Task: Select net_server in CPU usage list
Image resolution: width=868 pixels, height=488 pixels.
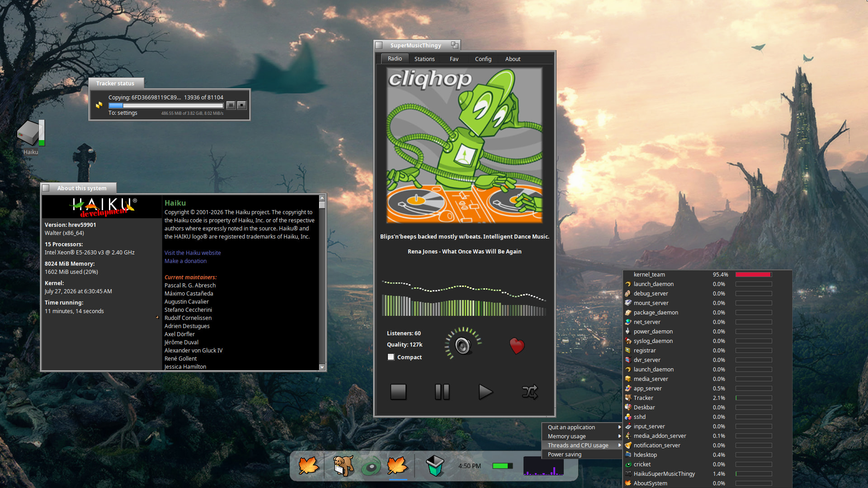Action: [707, 322]
